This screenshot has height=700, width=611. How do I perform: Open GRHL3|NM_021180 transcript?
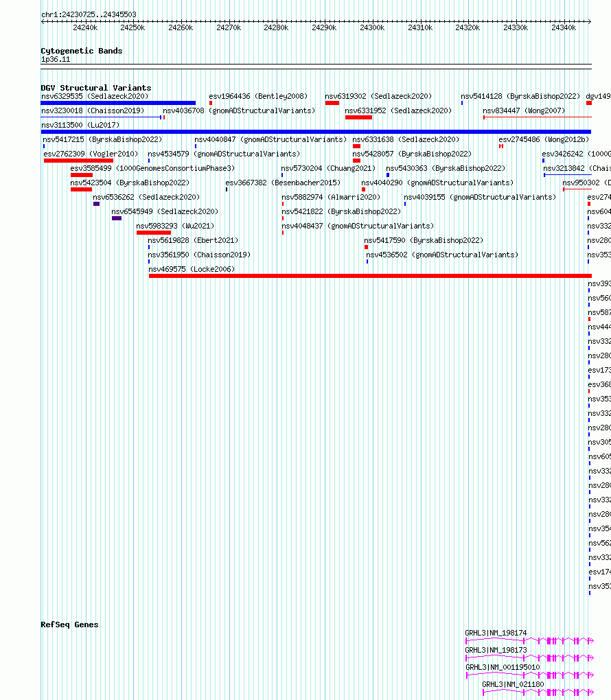(514, 684)
